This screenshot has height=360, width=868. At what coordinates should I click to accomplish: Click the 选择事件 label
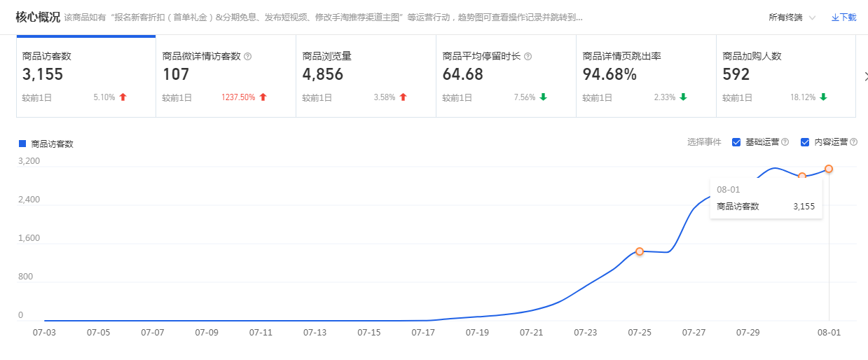tap(704, 142)
